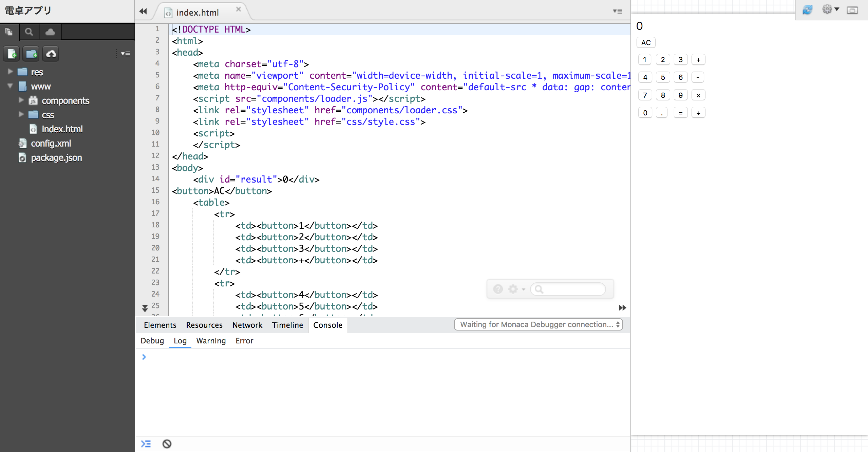Open the device preview window icon
Viewport: 868px width, 452px height.
[853, 10]
